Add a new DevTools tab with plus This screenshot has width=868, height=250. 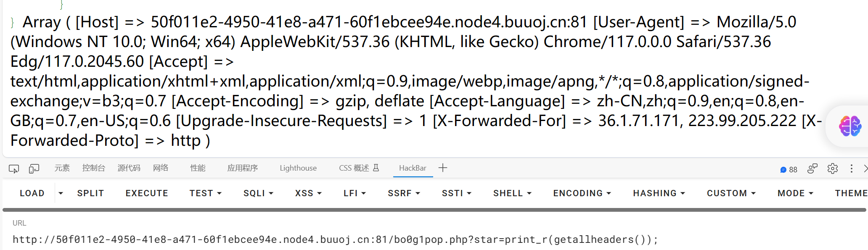coord(443,168)
